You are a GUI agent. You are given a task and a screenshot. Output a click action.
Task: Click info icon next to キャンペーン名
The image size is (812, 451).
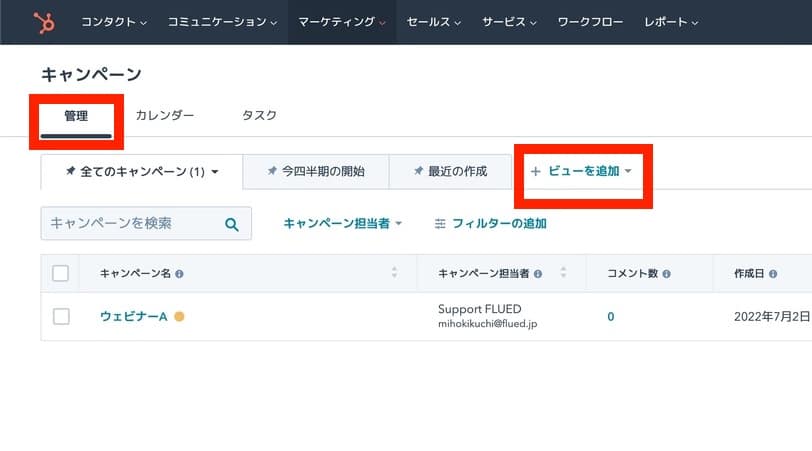pos(179,274)
